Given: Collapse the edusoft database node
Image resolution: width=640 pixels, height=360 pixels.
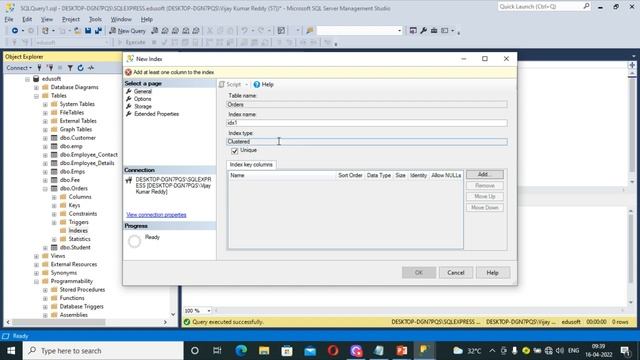Looking at the screenshot, I should [x=27, y=79].
